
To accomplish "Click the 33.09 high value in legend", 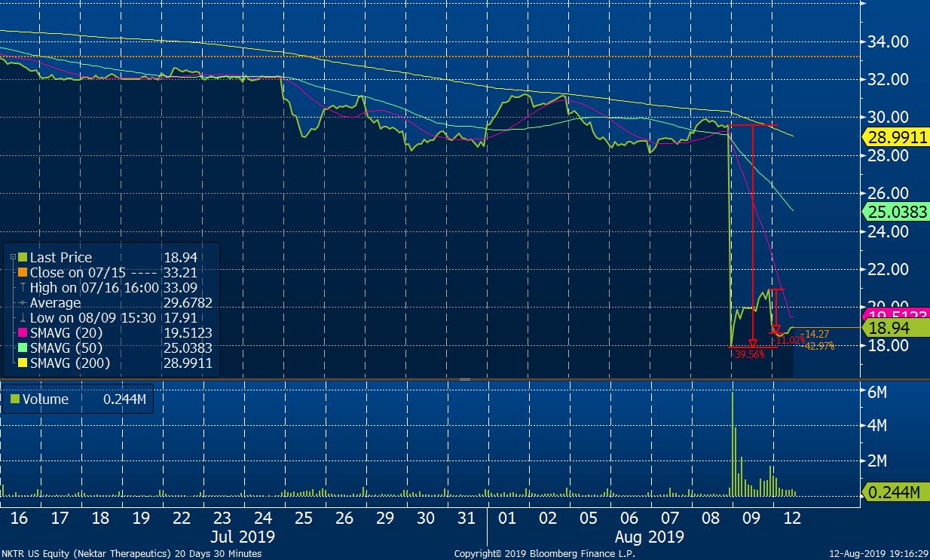I will tap(180, 288).
